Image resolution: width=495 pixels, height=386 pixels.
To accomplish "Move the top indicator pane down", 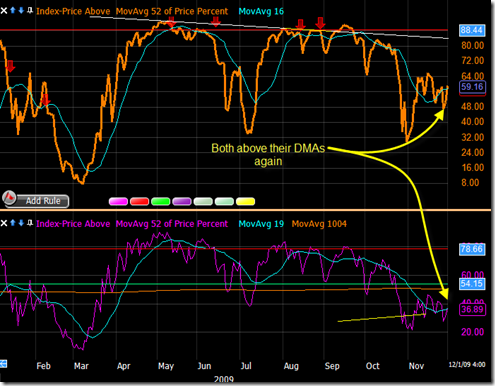I will click(21, 10).
